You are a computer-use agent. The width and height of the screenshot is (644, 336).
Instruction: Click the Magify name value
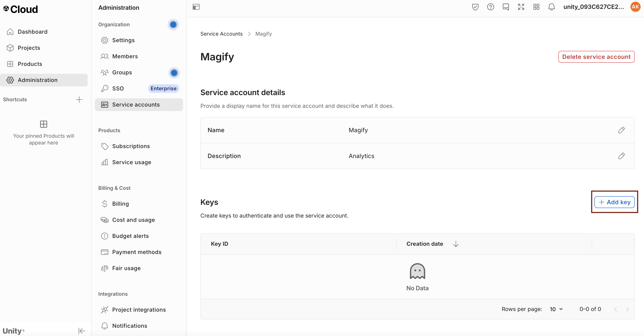358,130
